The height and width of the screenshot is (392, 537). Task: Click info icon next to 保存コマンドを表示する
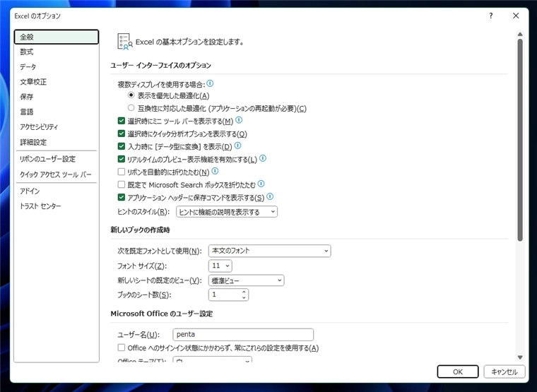coord(270,196)
